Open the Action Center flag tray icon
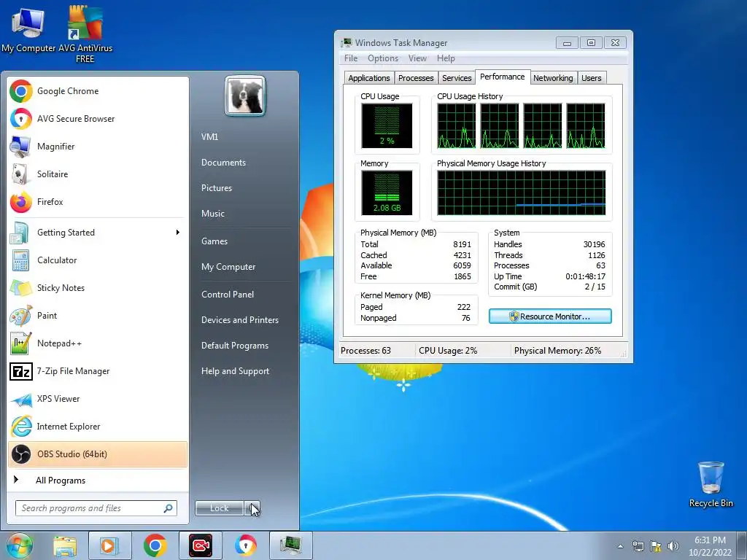 click(x=656, y=546)
